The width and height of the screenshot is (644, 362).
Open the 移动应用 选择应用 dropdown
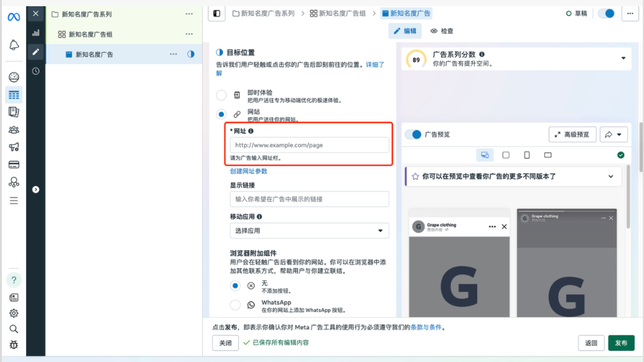[309, 231]
